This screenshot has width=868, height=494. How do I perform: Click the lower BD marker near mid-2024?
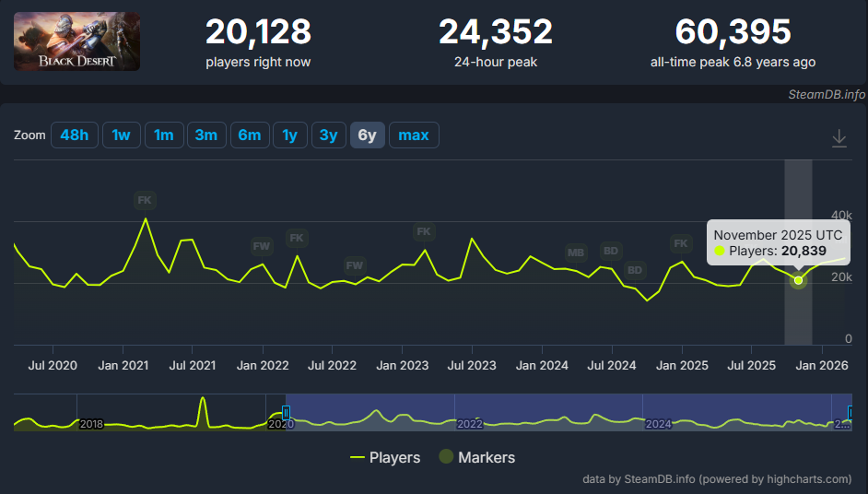[634, 270]
